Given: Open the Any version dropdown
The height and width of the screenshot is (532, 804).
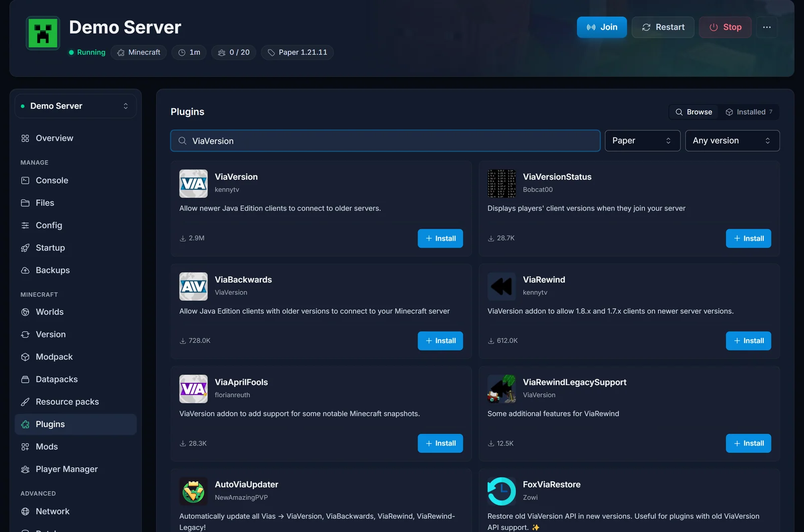Looking at the screenshot, I should [732, 141].
